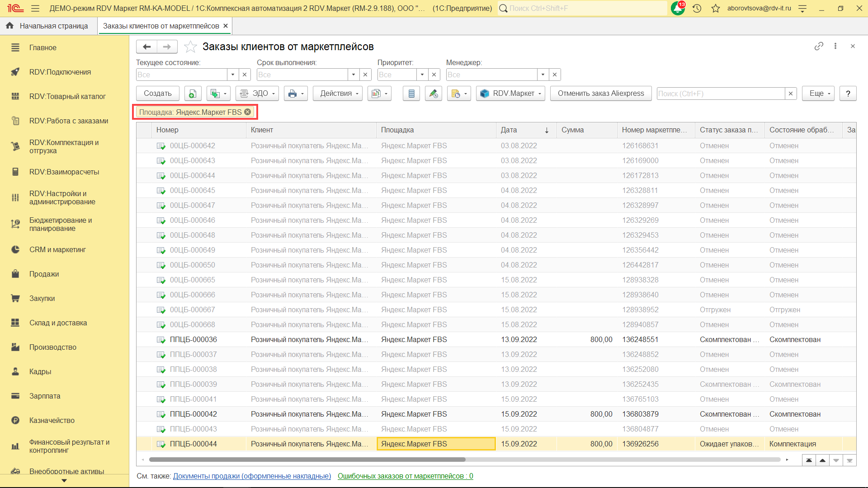Click the list view icon in toolbar
This screenshot has height=488, width=868.
(x=411, y=94)
